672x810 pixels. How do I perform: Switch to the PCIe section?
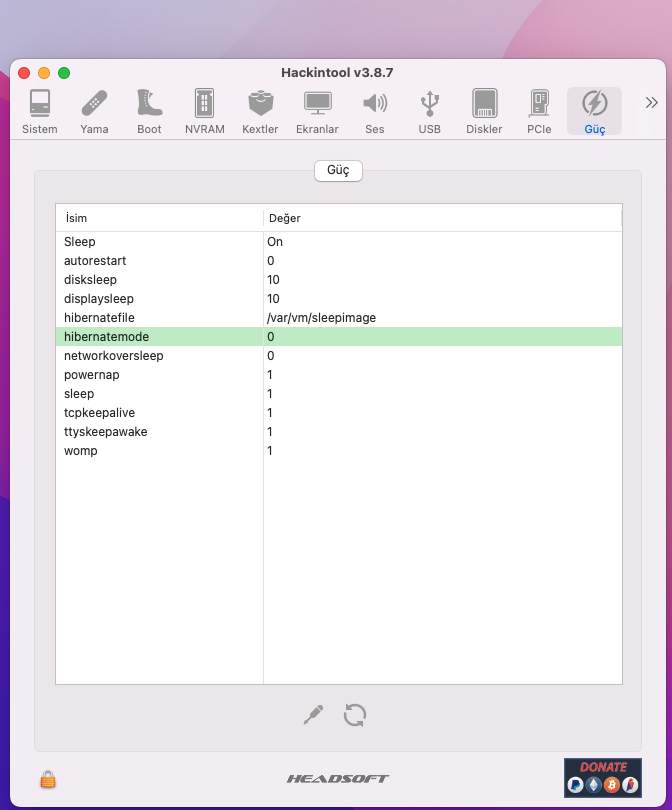(x=539, y=111)
